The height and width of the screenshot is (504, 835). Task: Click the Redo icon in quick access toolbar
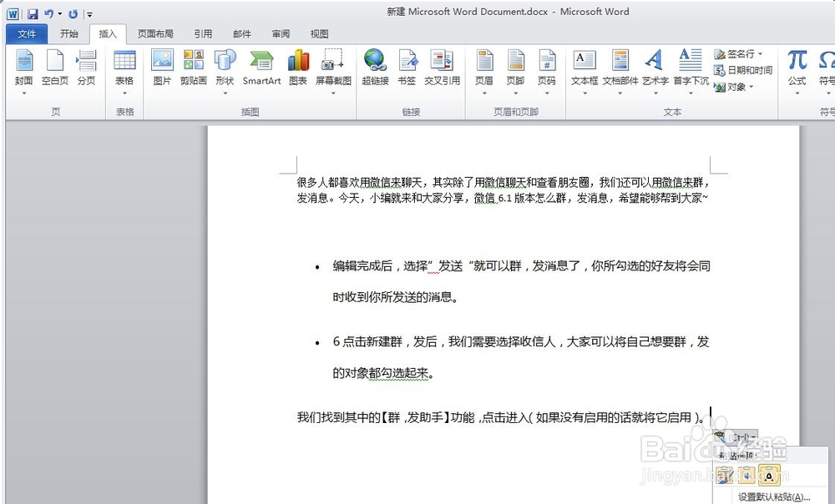coord(73,14)
